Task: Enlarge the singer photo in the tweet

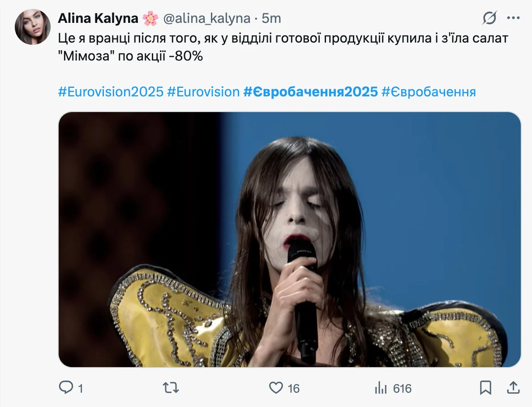Action: (x=290, y=239)
